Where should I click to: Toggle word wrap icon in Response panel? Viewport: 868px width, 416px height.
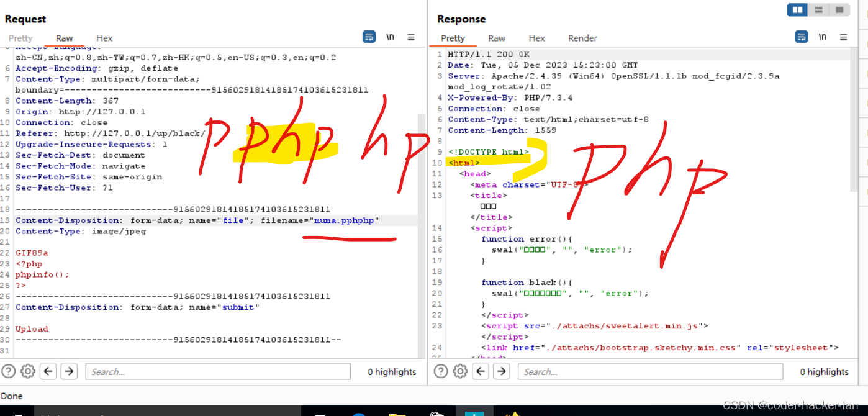point(802,37)
